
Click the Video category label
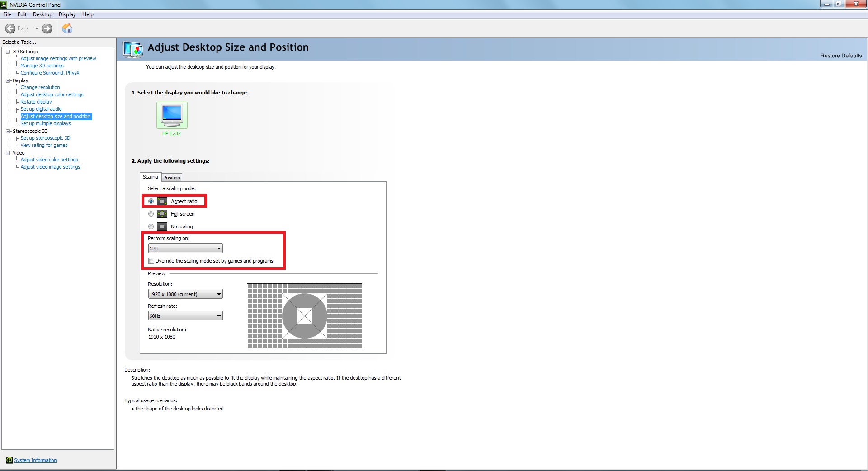click(x=19, y=153)
